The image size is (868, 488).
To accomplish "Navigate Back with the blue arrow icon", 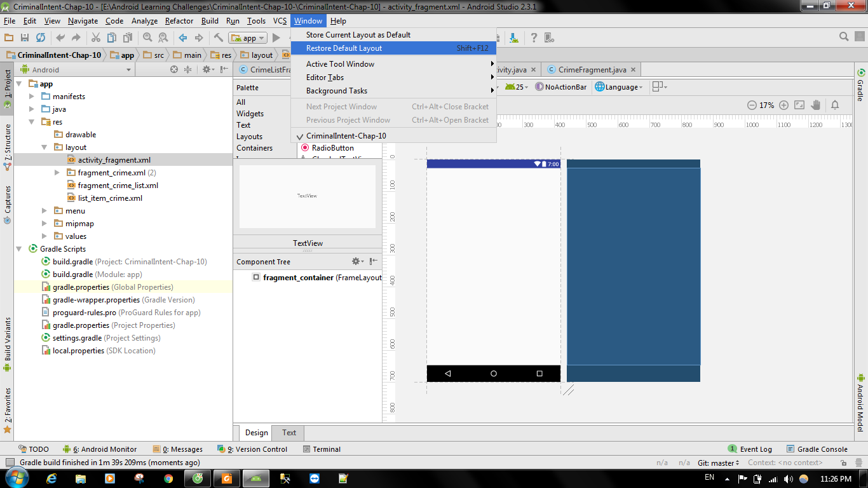I will [x=183, y=38].
